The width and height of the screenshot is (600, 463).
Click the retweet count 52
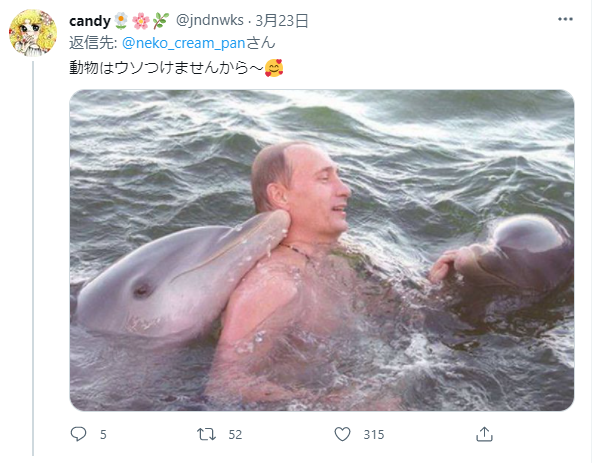pyautogui.click(x=235, y=435)
